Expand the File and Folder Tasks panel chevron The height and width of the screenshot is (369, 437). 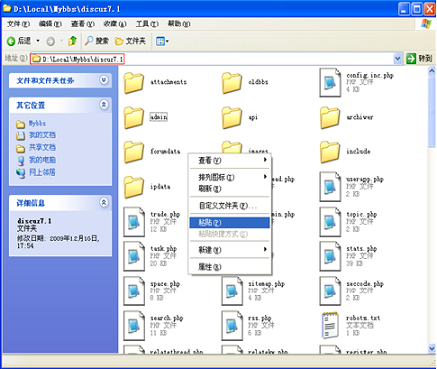[104, 80]
